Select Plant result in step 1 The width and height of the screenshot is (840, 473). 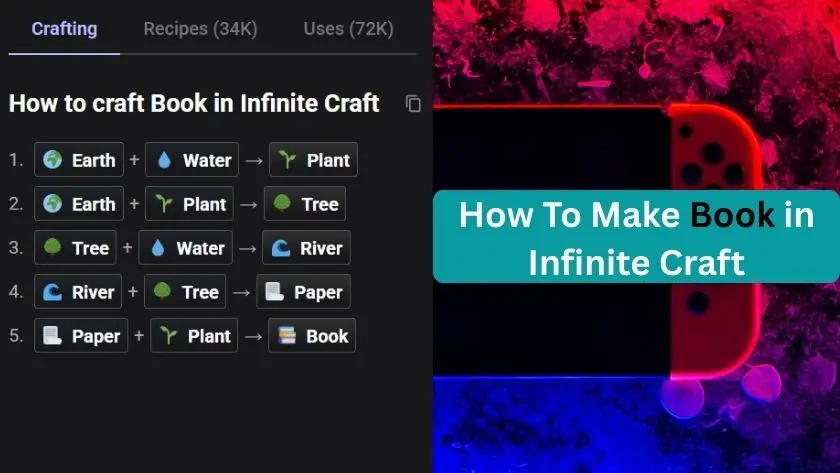pos(313,160)
